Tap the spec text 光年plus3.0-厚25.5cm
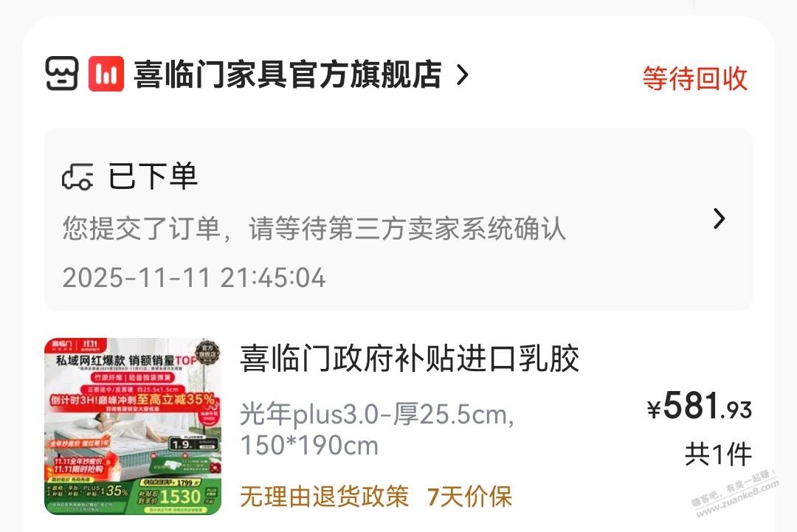This screenshot has height=532, width=797. pos(376,414)
